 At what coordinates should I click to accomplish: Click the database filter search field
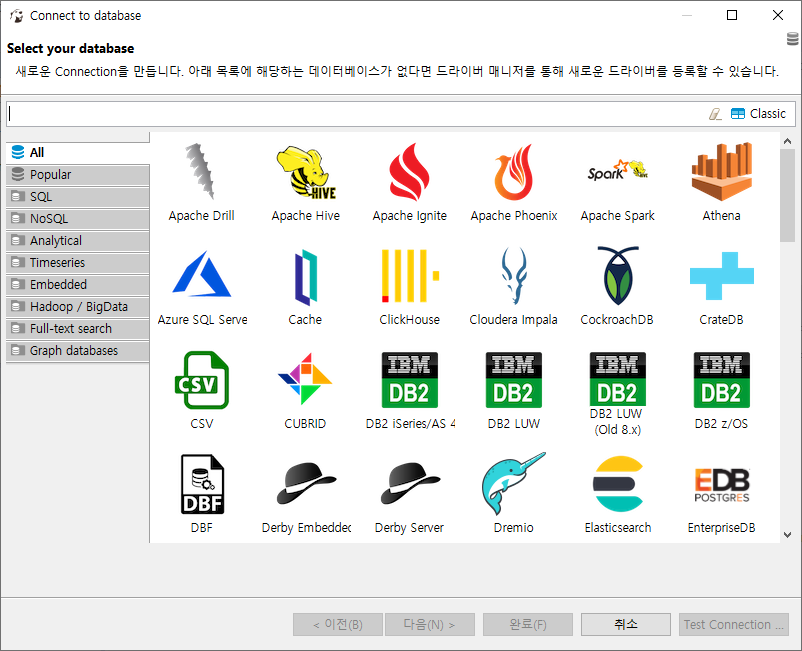tap(357, 114)
